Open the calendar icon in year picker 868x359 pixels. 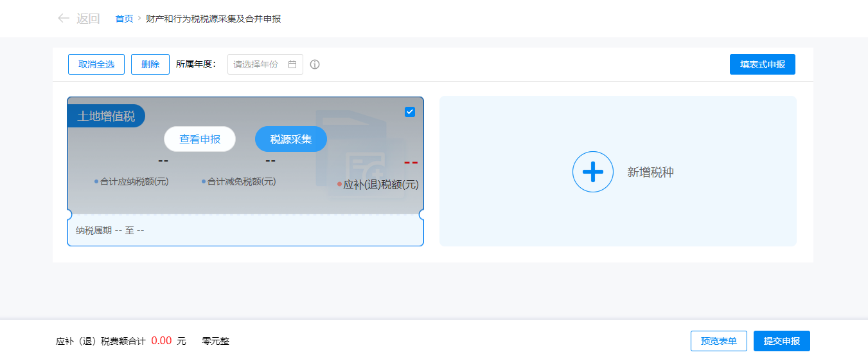click(x=292, y=64)
